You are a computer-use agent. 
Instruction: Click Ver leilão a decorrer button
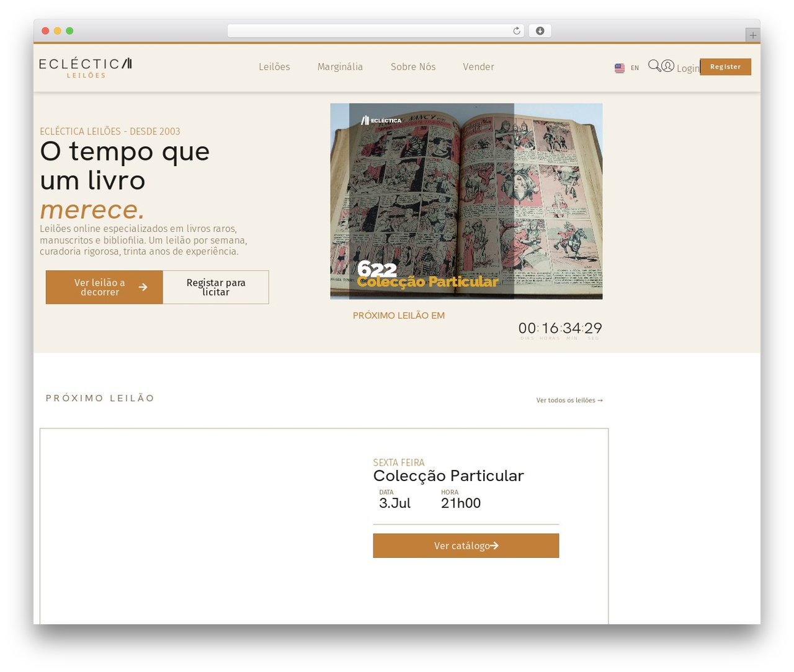tap(104, 287)
